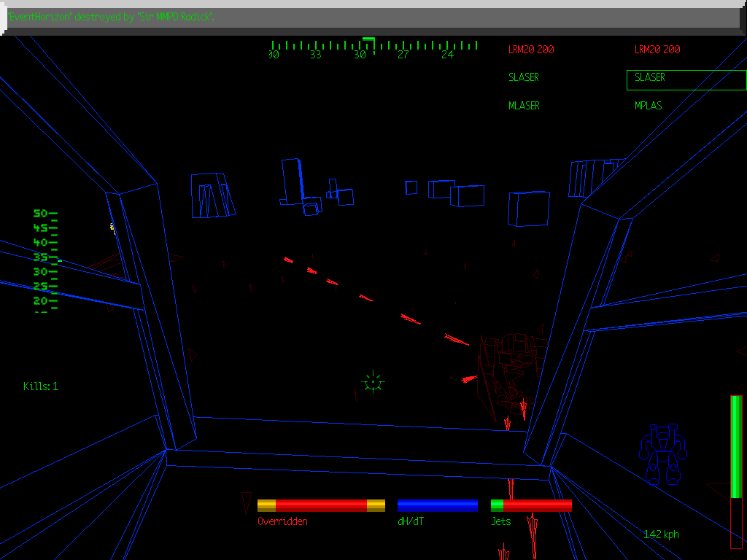This screenshot has height=560, width=747.
Task: Click the 142 kph speed readout
Action: tap(661, 534)
